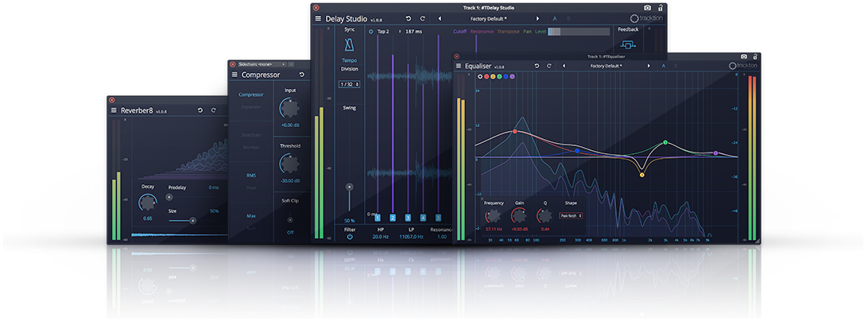Viewport: 868px width, 320px height.
Task: Toggle the Delay Studio Filter power button
Action: click(350, 237)
